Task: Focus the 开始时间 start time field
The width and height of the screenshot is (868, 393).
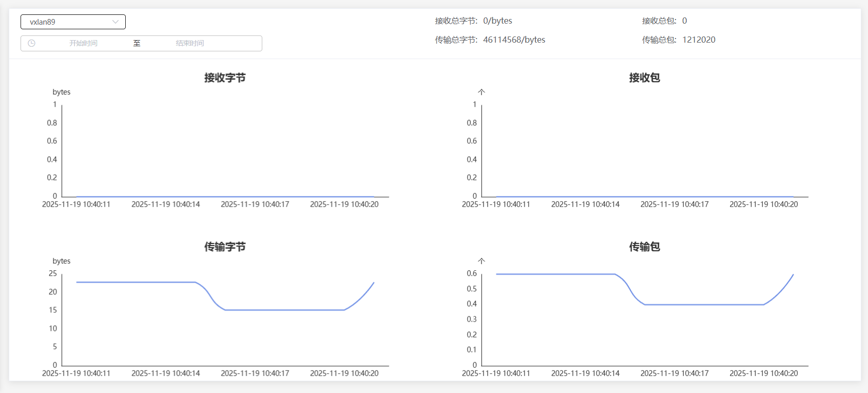Action: tap(83, 43)
